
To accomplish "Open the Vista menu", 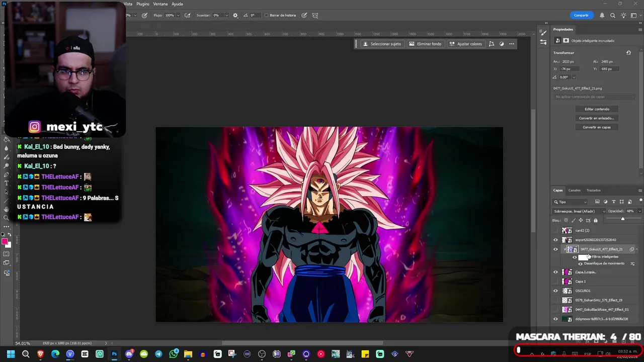I will tap(128, 4).
